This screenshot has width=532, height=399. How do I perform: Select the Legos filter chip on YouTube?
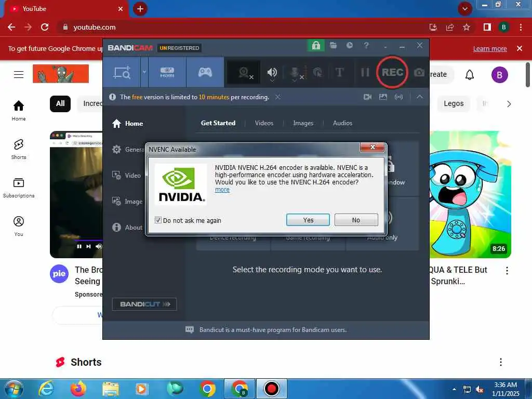453,103
